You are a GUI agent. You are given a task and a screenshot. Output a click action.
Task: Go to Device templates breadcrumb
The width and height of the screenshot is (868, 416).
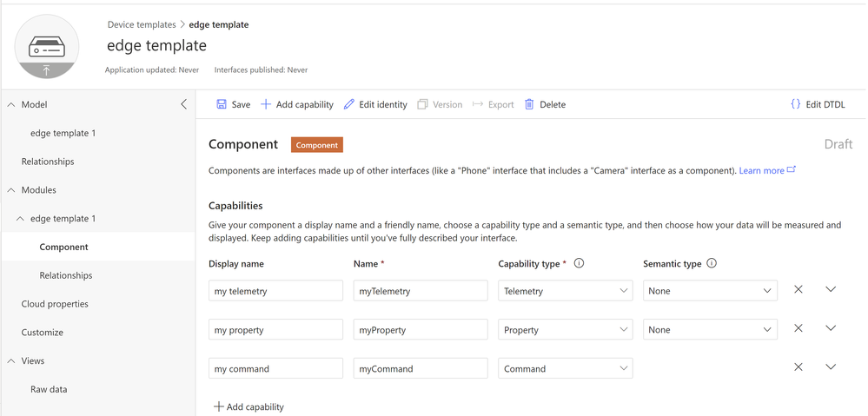[x=142, y=24]
